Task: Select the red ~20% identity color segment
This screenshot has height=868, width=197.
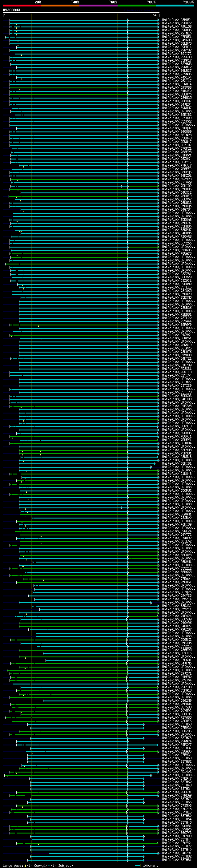Action: 22,6
